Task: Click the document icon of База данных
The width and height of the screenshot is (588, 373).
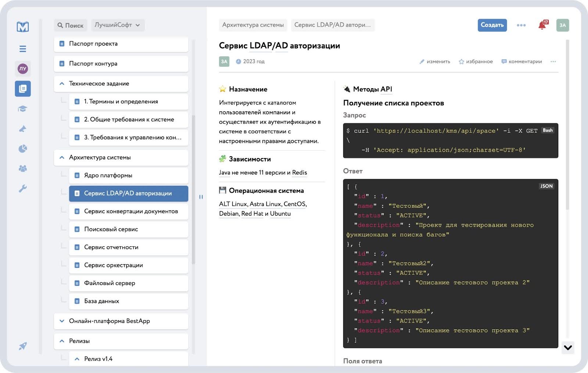Action: point(77,301)
